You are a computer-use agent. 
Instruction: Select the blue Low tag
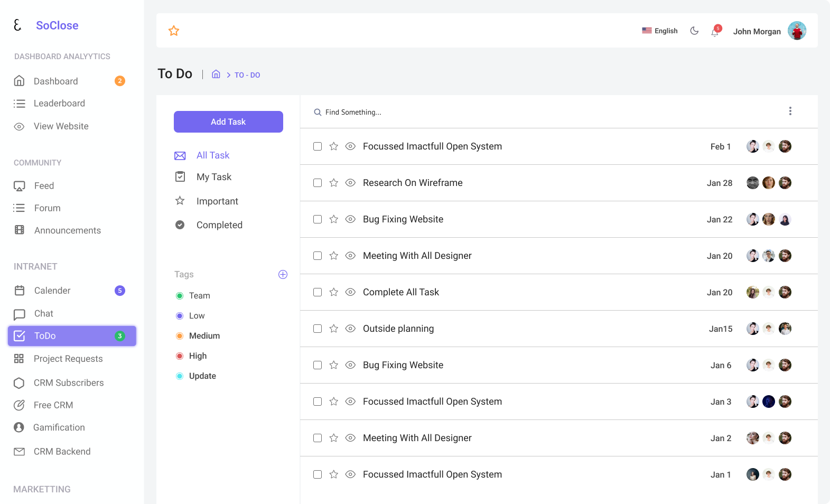(x=190, y=316)
